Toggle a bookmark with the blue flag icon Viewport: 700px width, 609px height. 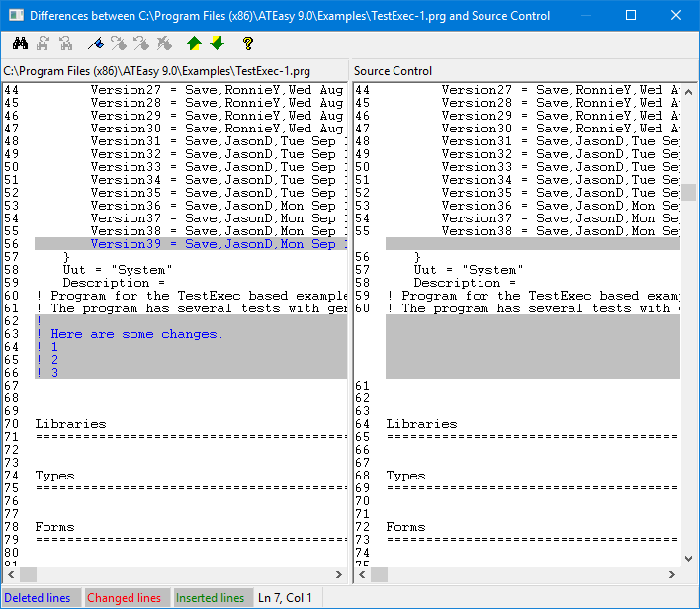point(96,43)
